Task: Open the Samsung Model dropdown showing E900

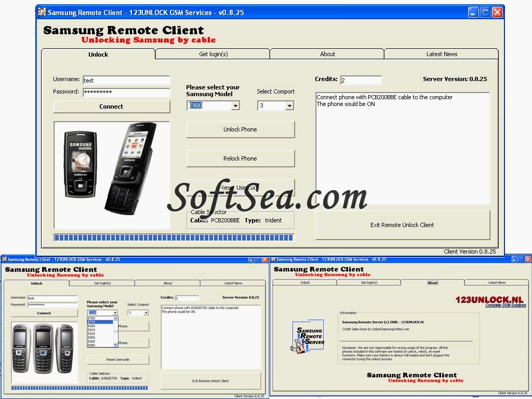Action: 235,106
